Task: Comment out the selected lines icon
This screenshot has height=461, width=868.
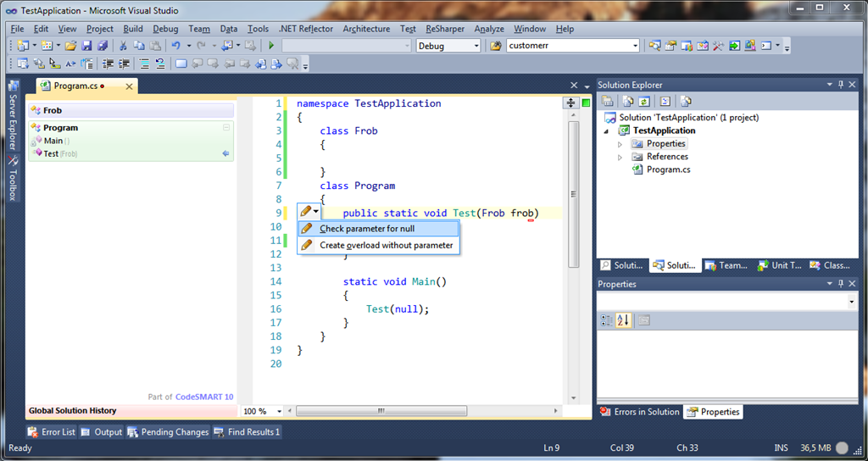Action: pos(144,64)
